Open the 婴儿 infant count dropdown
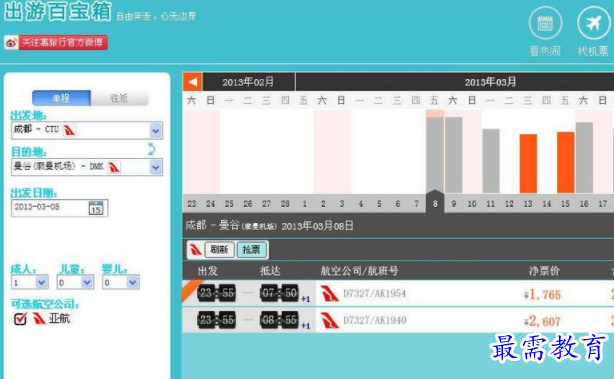Screen dimensions: 614x379 [132, 282]
